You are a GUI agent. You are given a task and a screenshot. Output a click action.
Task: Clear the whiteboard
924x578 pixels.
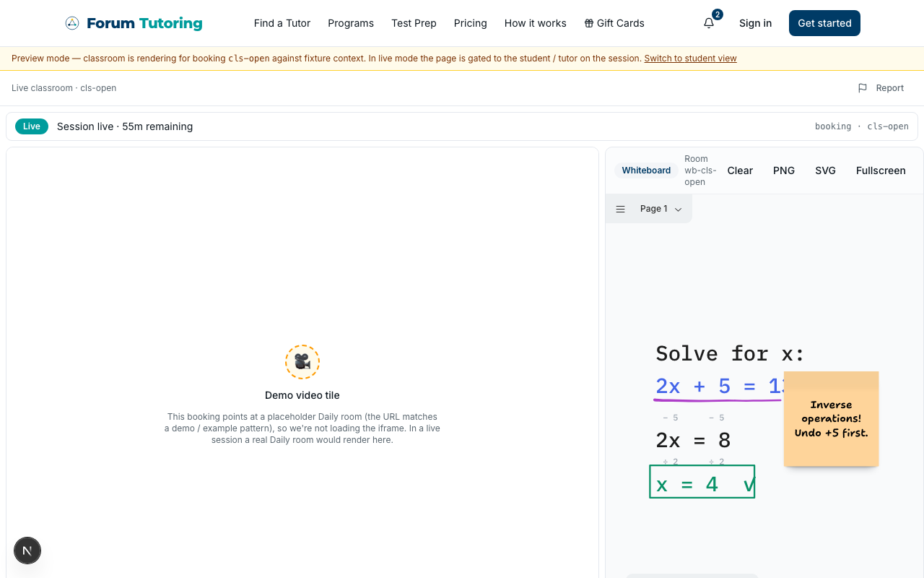click(x=740, y=171)
